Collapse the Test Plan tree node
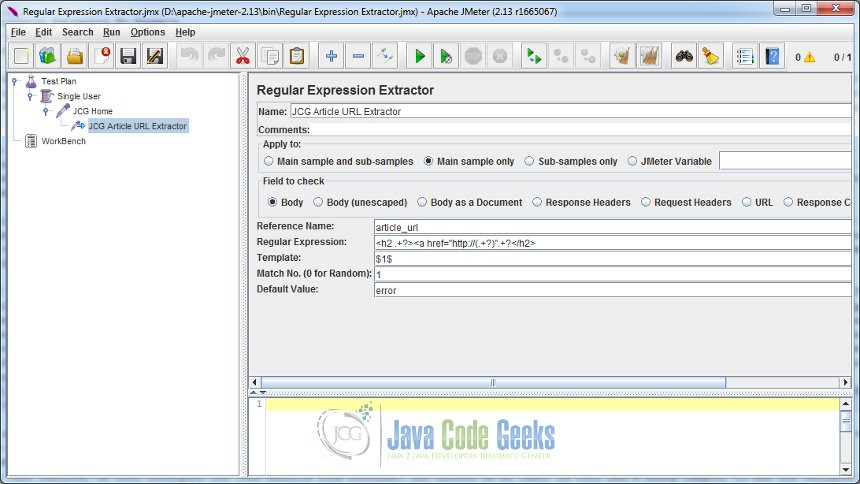 coord(15,81)
